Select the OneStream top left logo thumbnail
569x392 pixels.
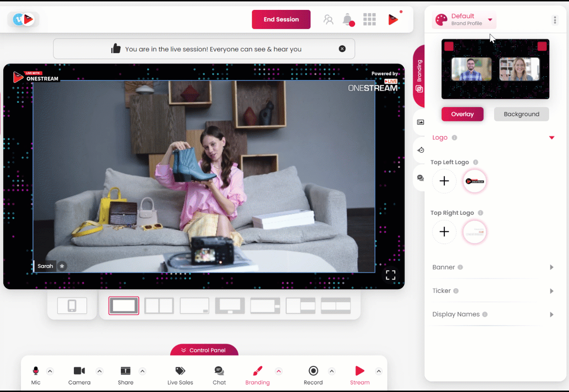pos(475,181)
